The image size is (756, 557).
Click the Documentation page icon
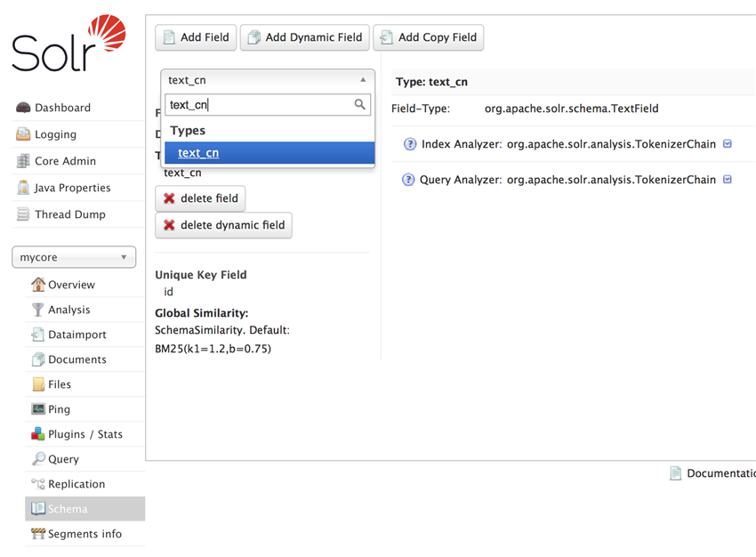[x=676, y=473]
